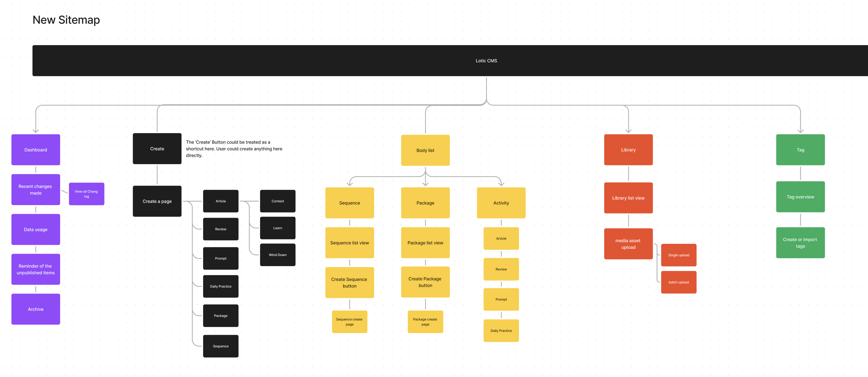The height and width of the screenshot is (377, 868).
Task: Click the Lotic CMS top-level node
Action: tap(486, 60)
